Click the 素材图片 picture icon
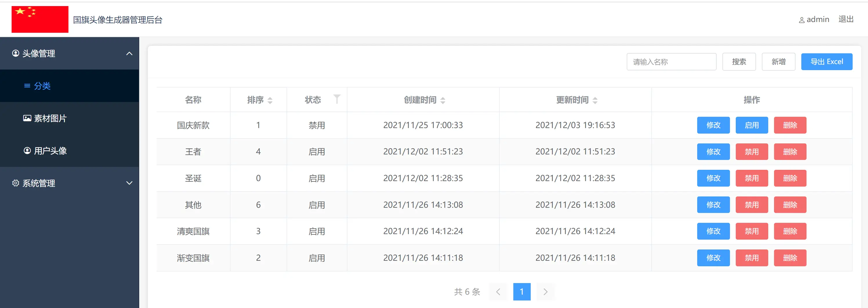The image size is (868, 308). [x=27, y=118]
